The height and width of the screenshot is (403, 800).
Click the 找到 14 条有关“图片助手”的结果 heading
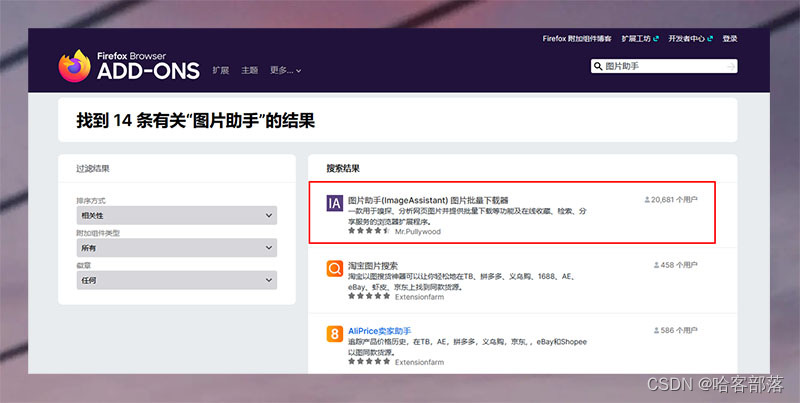(x=195, y=121)
